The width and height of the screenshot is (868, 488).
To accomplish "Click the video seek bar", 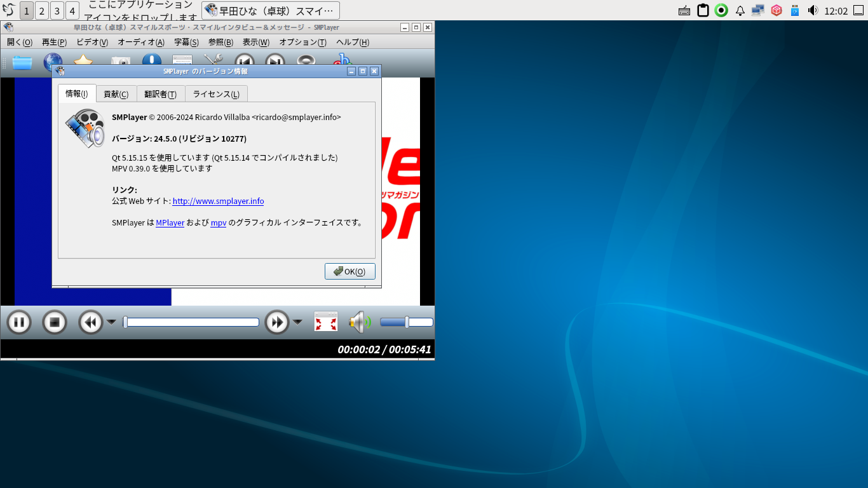I will point(191,322).
